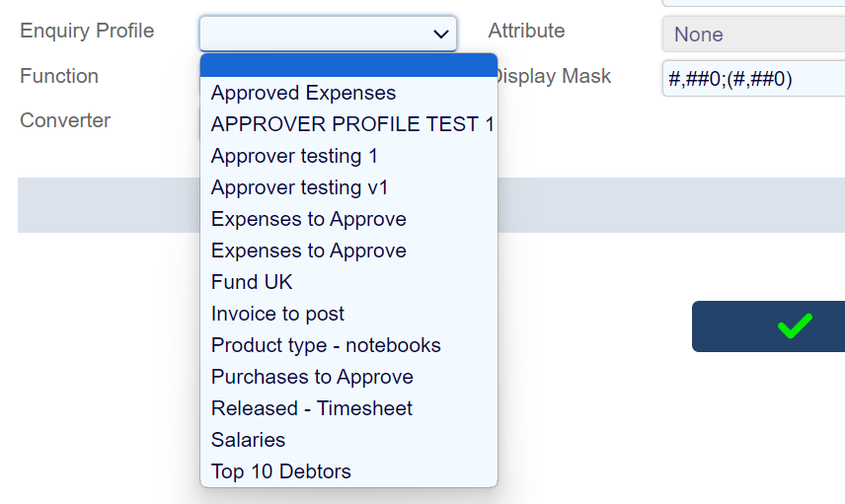Select the Approver testing v1 option
Viewport: 845px width, 504px height.
[x=300, y=187]
